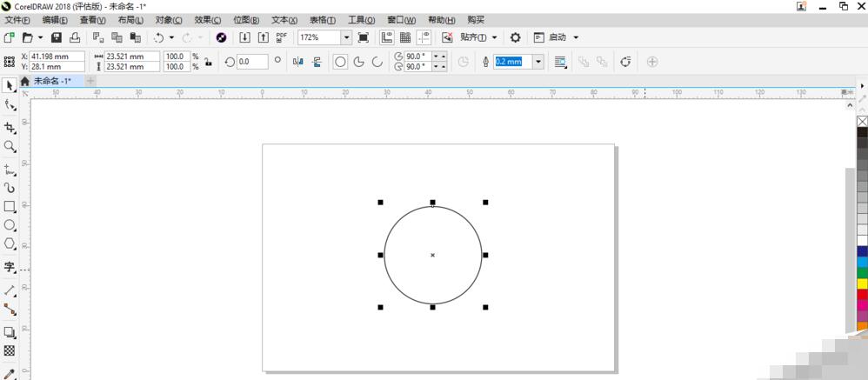Select the Polygon tool
Viewport: 868px width, 380px height.
click(10, 244)
